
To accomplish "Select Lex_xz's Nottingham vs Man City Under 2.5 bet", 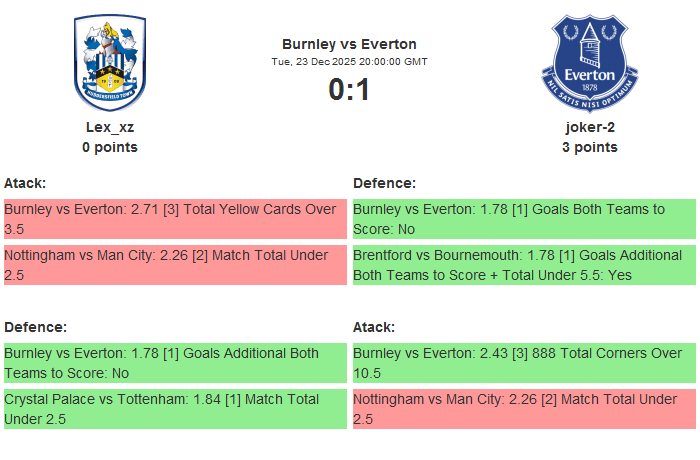I will (x=175, y=265).
